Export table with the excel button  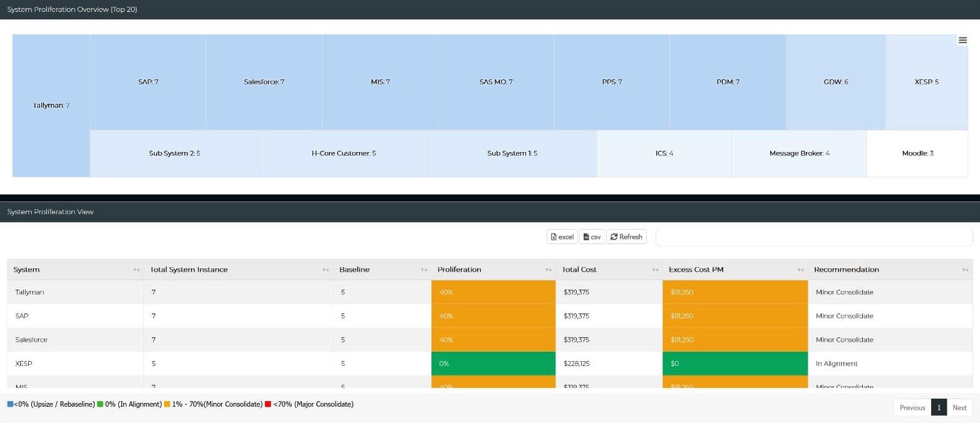point(562,237)
